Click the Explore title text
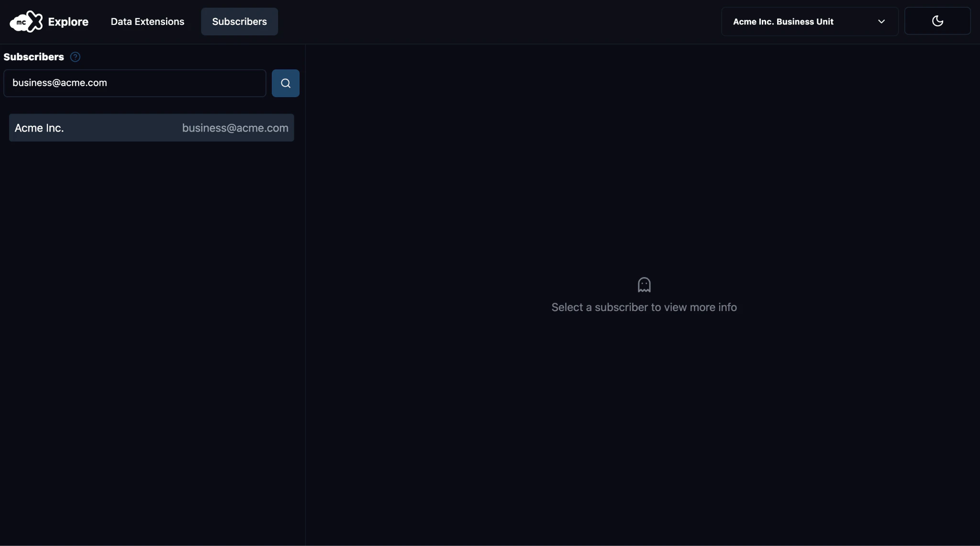 (x=68, y=22)
